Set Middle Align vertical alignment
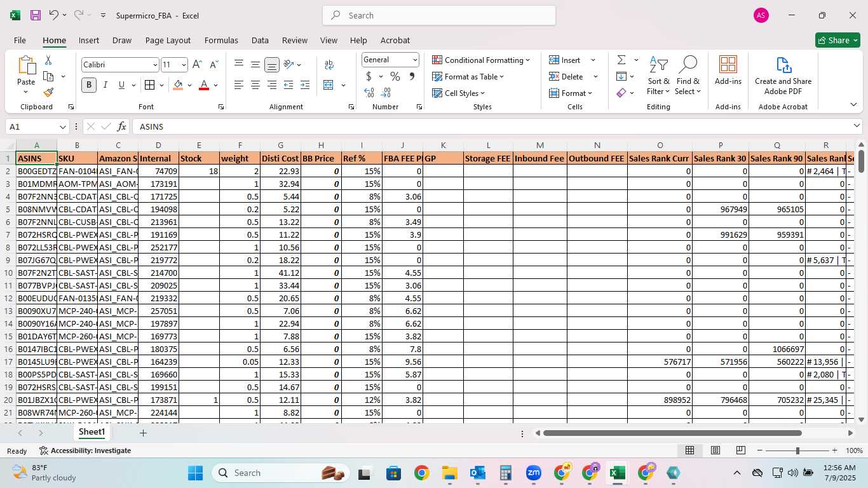868x488 pixels. (255, 65)
